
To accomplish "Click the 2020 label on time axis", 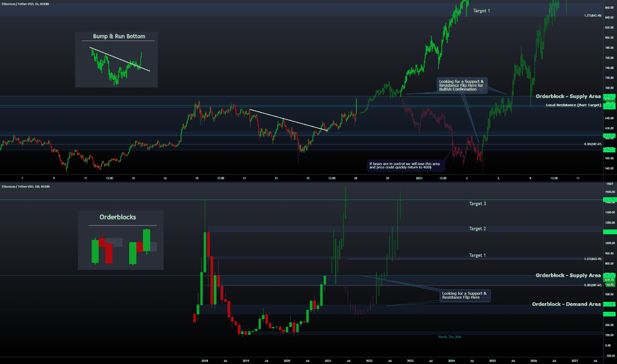I will coord(287,361).
